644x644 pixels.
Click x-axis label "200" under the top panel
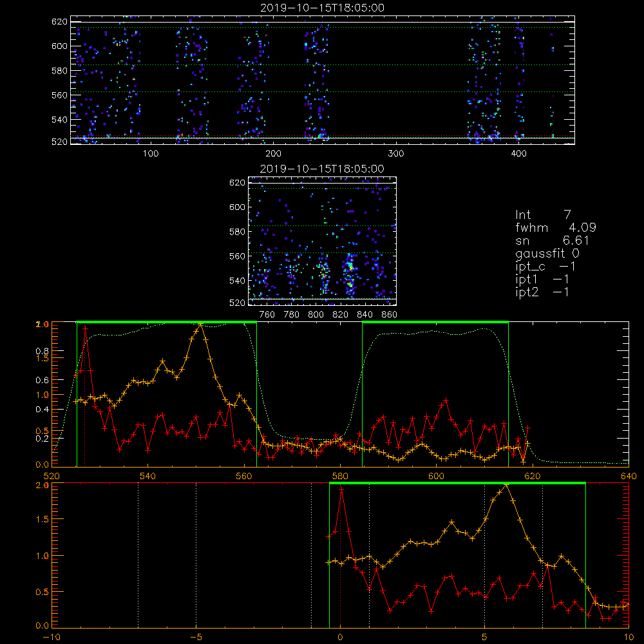[x=273, y=154]
